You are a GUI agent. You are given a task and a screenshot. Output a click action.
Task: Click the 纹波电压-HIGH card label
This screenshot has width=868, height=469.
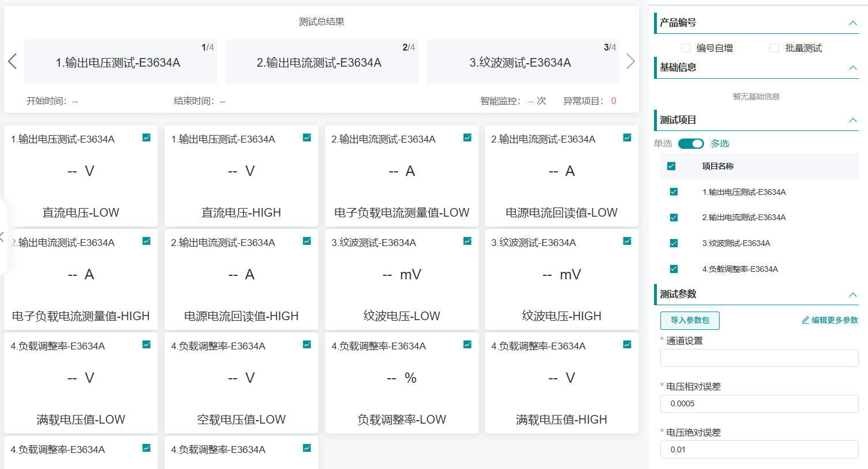(x=561, y=316)
